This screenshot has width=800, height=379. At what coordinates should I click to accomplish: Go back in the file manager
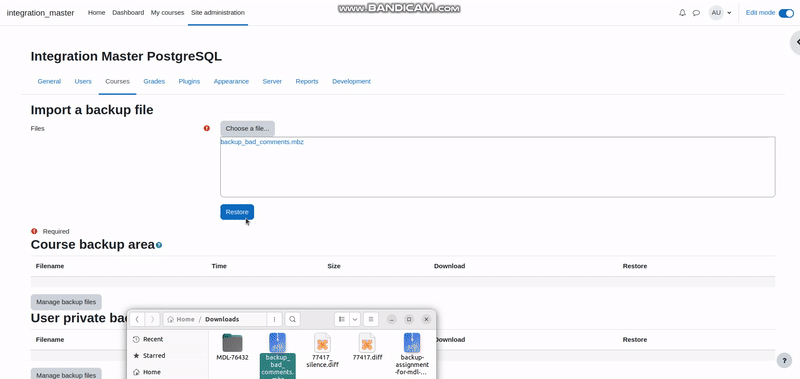click(x=137, y=319)
